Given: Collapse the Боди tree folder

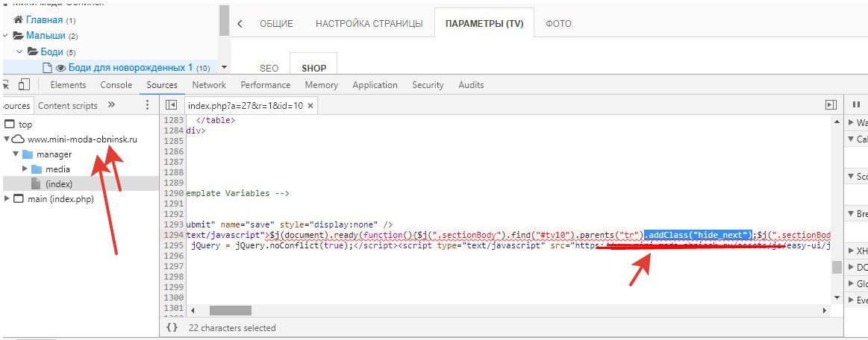Looking at the screenshot, I should (x=20, y=52).
